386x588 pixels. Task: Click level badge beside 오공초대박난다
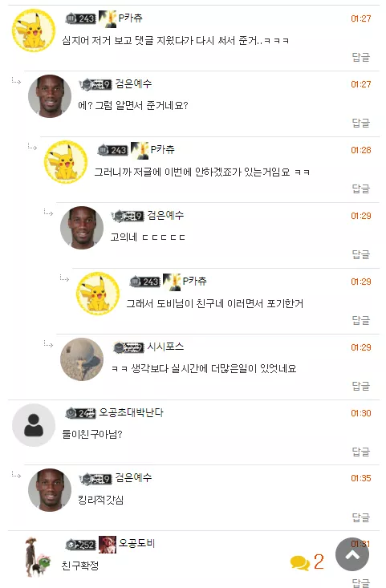click(80, 413)
